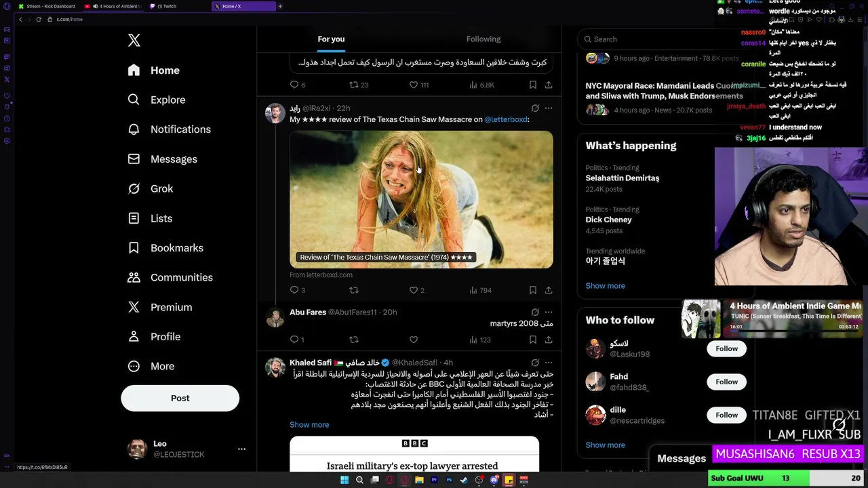Open the @letterboxd mention link
The height and width of the screenshot is (488, 868).
click(x=506, y=119)
